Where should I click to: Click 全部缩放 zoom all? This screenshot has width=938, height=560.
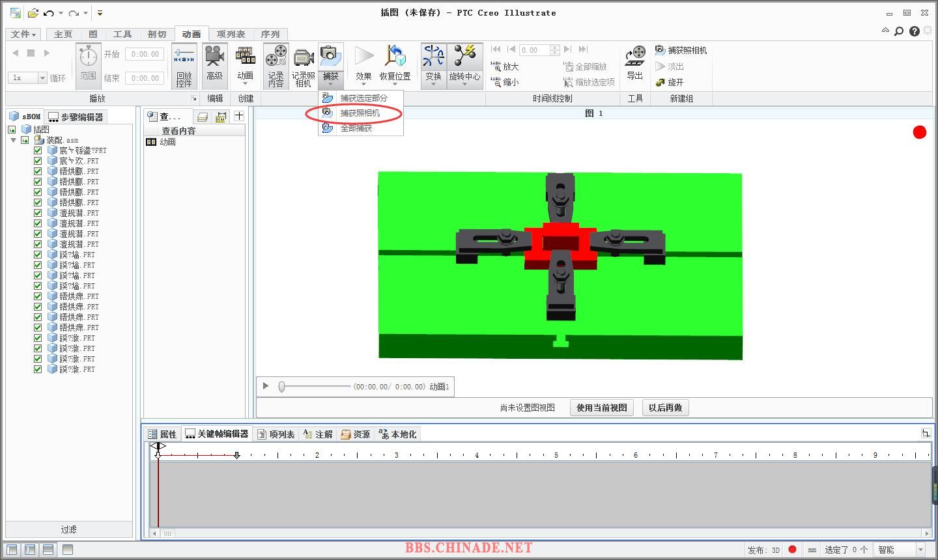[585, 66]
